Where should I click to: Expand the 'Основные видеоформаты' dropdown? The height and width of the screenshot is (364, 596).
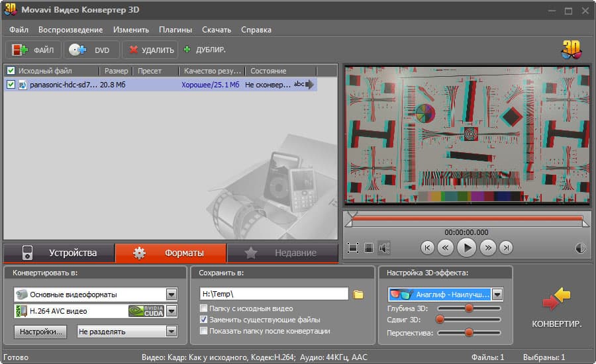172,295
